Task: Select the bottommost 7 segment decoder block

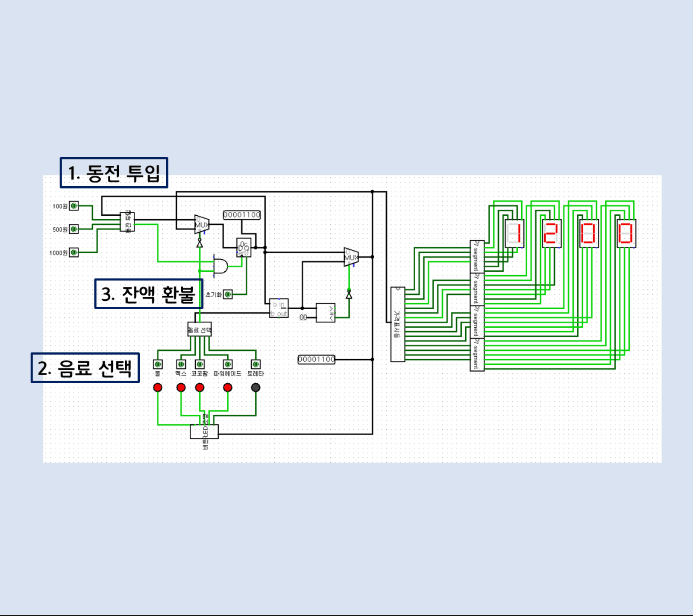Action: (x=477, y=355)
